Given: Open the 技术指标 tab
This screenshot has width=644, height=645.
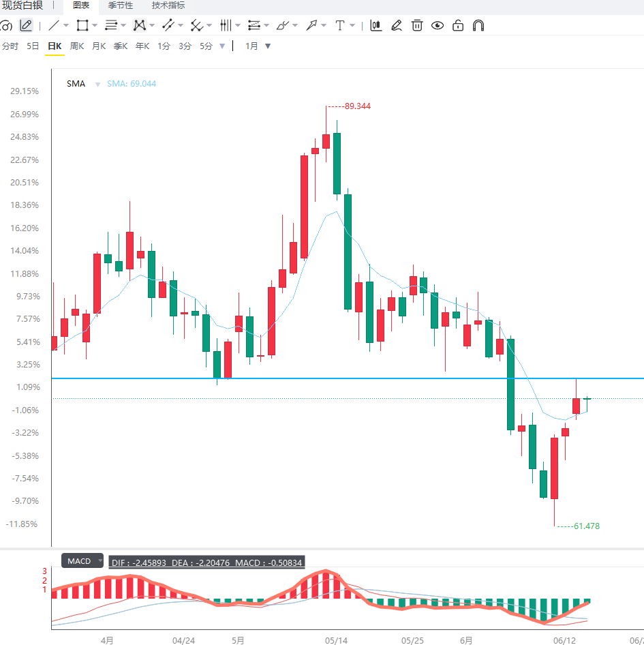Looking at the screenshot, I should point(168,5).
